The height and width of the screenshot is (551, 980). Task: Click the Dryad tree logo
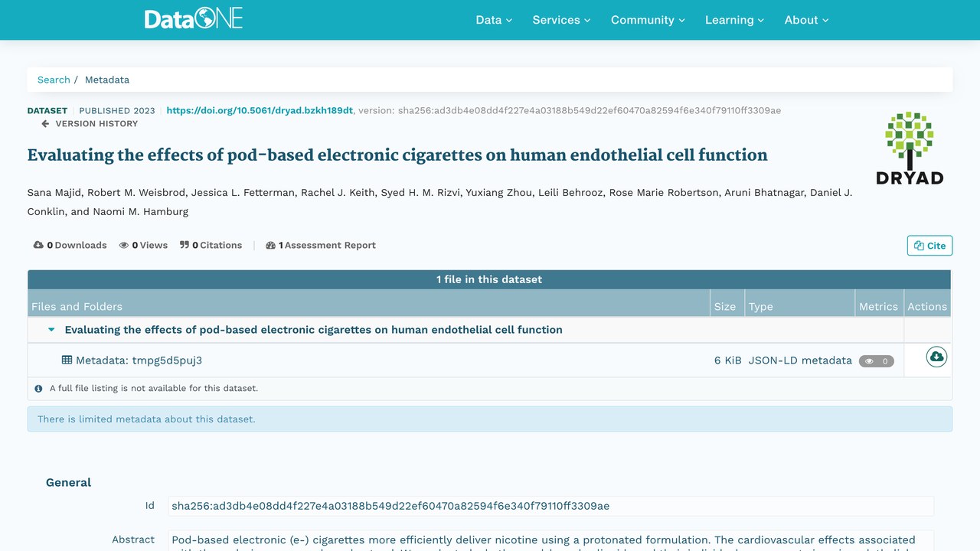[x=910, y=148]
